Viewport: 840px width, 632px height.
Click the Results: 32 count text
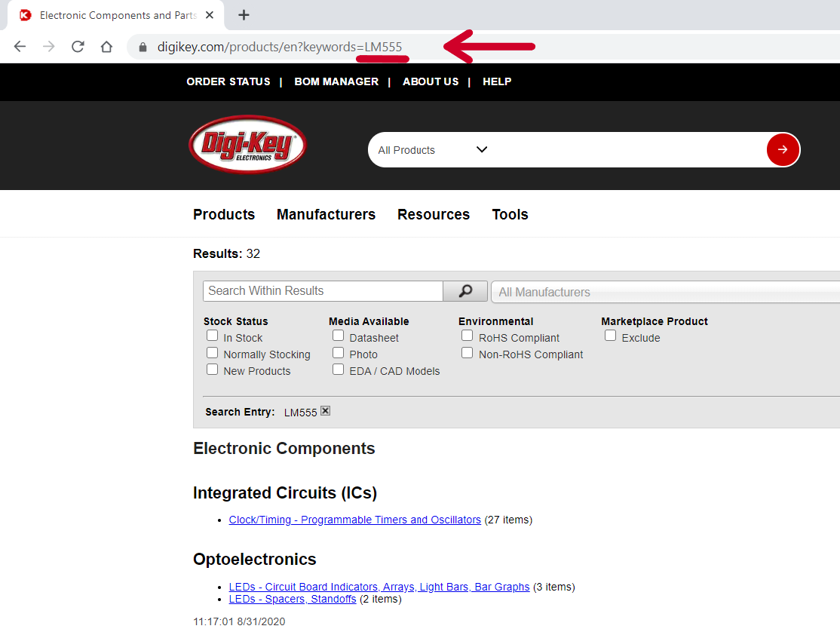(x=227, y=254)
